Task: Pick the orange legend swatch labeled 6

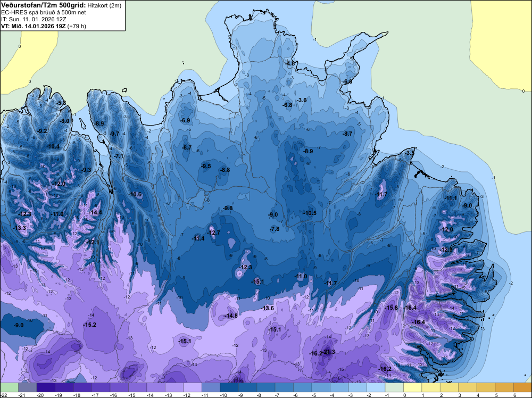Action: 522,387
